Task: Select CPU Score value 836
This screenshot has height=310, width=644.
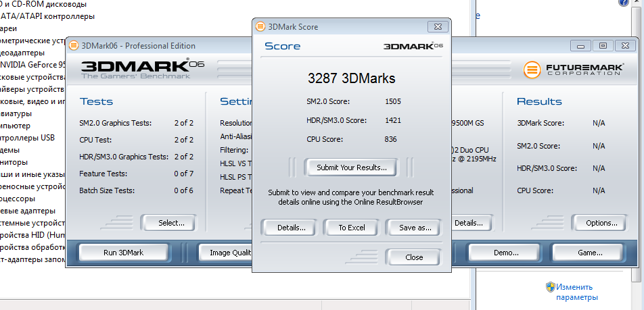Action: pos(390,139)
